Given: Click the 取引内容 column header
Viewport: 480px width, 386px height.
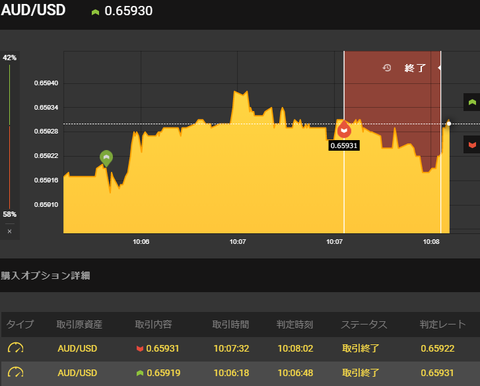Looking at the screenshot, I should (153, 324).
